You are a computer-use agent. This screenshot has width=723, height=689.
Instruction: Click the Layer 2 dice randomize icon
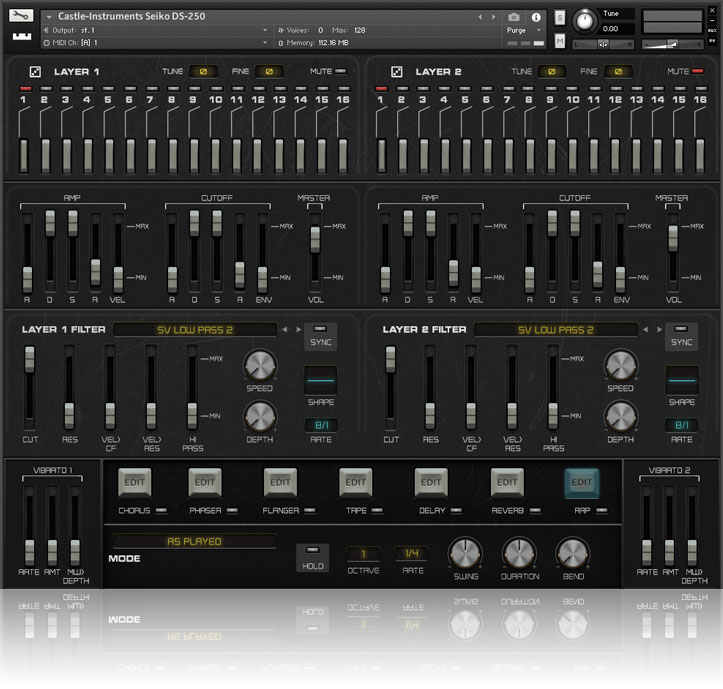tap(396, 72)
